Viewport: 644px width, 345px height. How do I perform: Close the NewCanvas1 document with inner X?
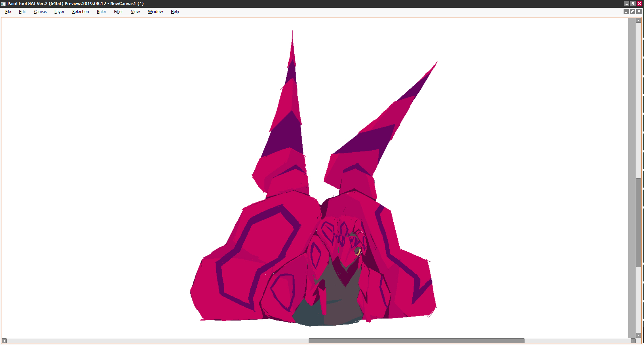[639, 12]
